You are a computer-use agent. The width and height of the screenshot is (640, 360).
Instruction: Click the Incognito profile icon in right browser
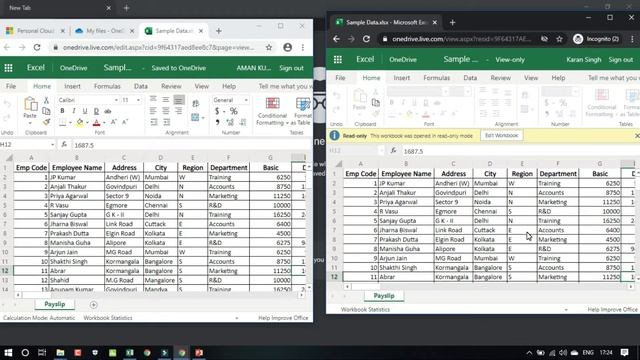578,39
